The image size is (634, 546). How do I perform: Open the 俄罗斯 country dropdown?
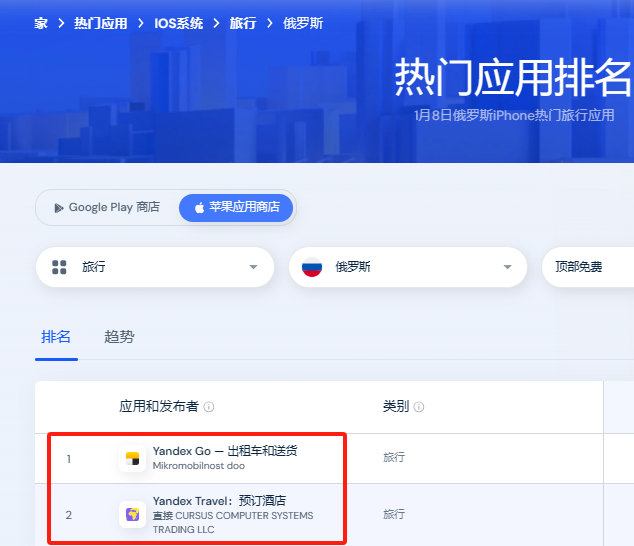coord(408,267)
